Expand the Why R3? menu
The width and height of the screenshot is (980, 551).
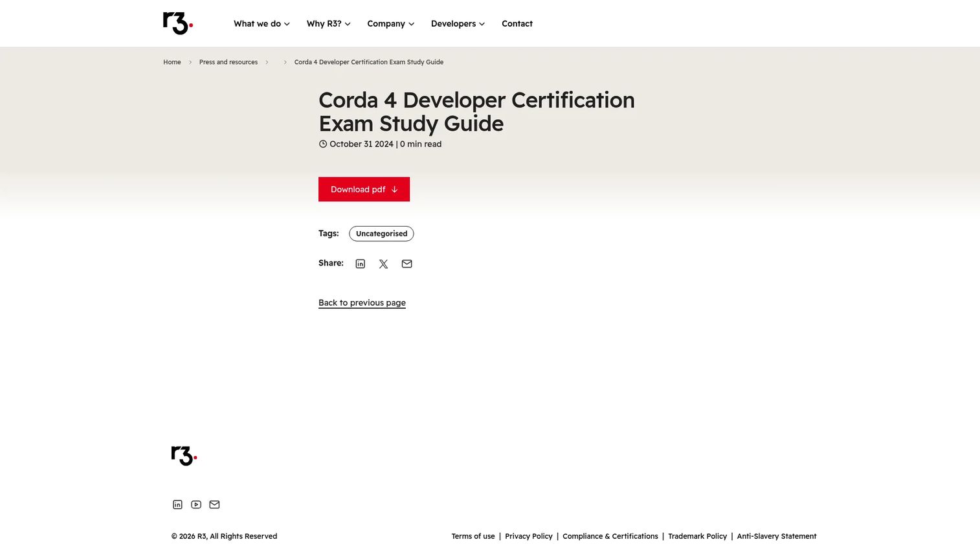tap(329, 23)
